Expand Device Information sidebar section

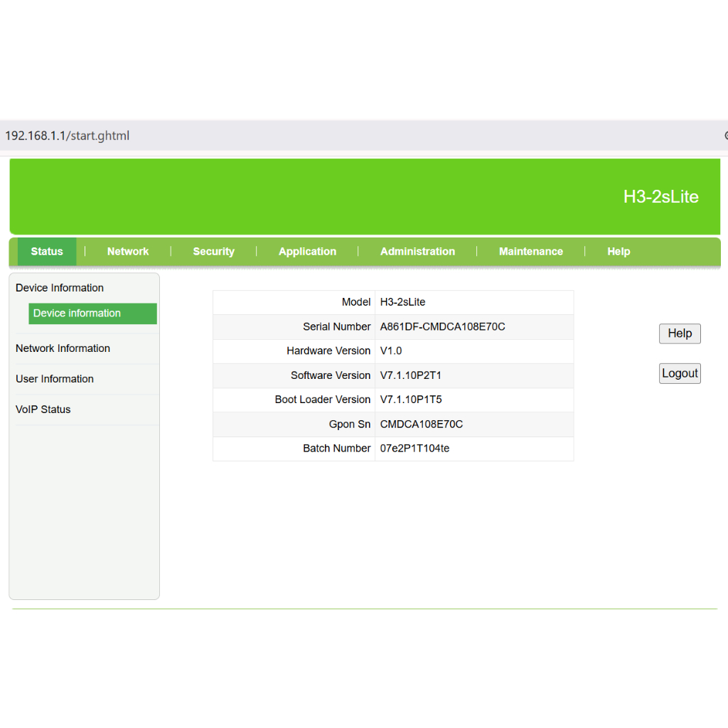tap(60, 288)
